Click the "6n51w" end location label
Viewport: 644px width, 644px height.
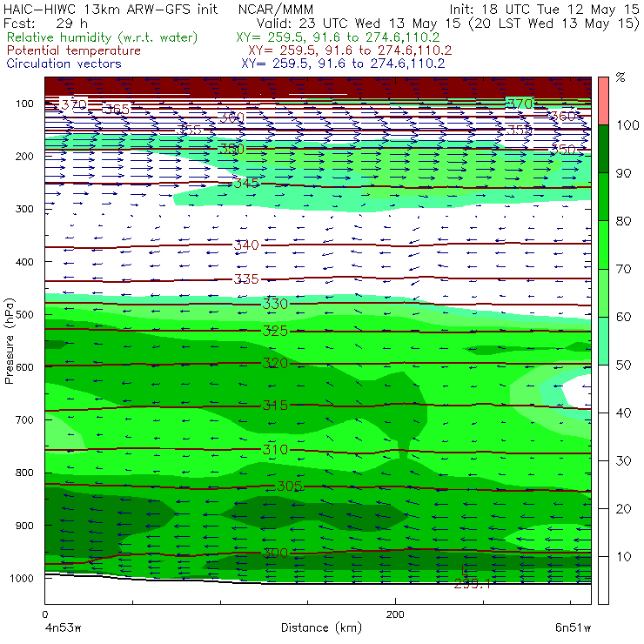(573, 627)
